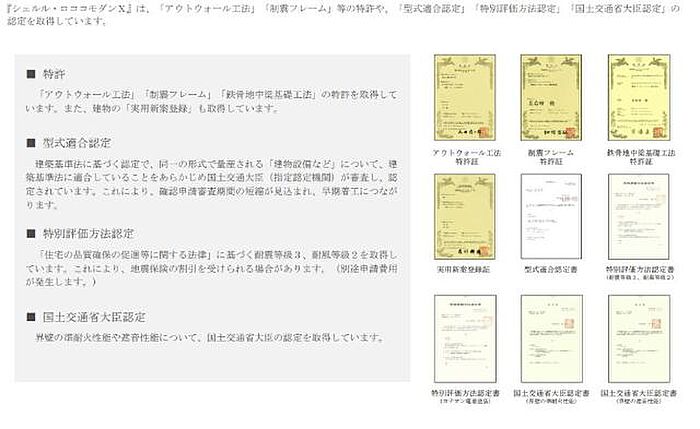Click the 特別評価方法認定 section heading text
This screenshot has height=429, width=700.
coord(88,233)
